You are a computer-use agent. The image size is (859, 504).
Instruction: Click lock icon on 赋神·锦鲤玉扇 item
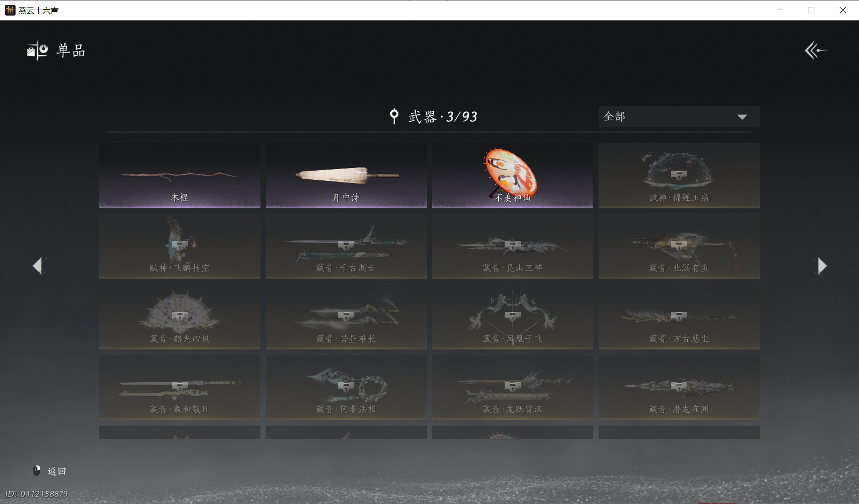pyautogui.click(x=679, y=174)
